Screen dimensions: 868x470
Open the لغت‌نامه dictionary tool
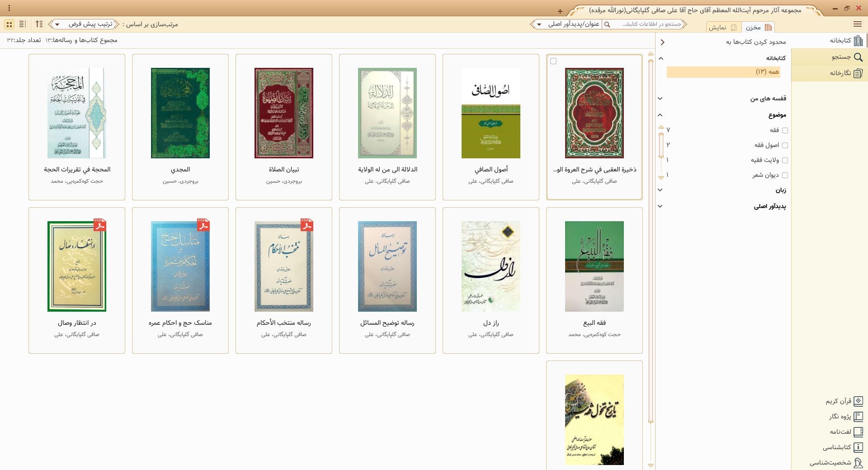point(846,432)
